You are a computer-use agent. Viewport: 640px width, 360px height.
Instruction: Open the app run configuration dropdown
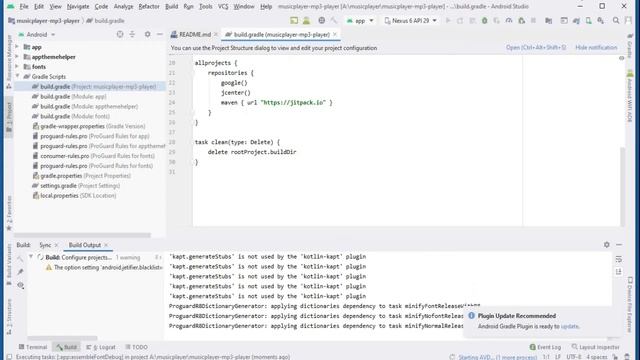(x=360, y=20)
